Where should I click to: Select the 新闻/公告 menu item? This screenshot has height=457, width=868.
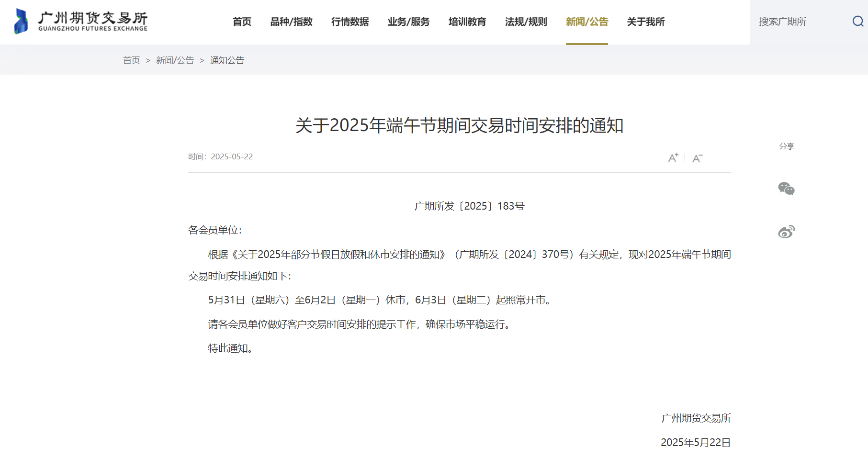click(x=587, y=22)
